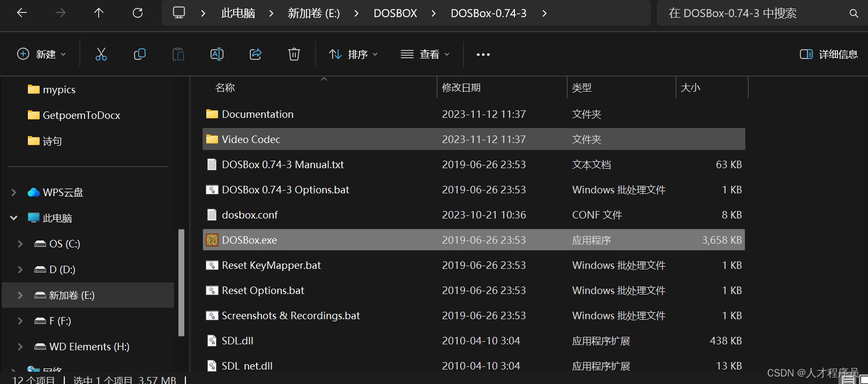This screenshot has height=384, width=868.
Task: Select GetpoemToDocx folder in sidebar
Action: (x=81, y=115)
